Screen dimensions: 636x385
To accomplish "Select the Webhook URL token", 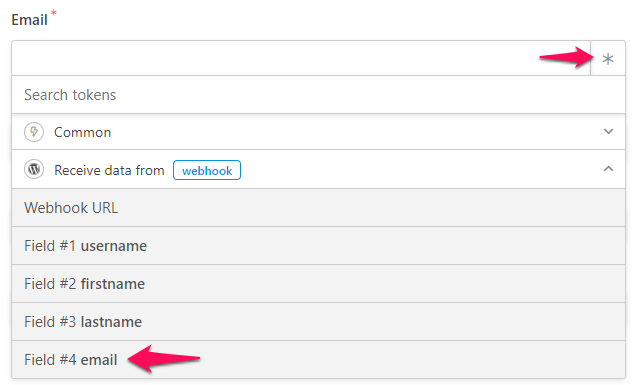I will [x=318, y=208].
